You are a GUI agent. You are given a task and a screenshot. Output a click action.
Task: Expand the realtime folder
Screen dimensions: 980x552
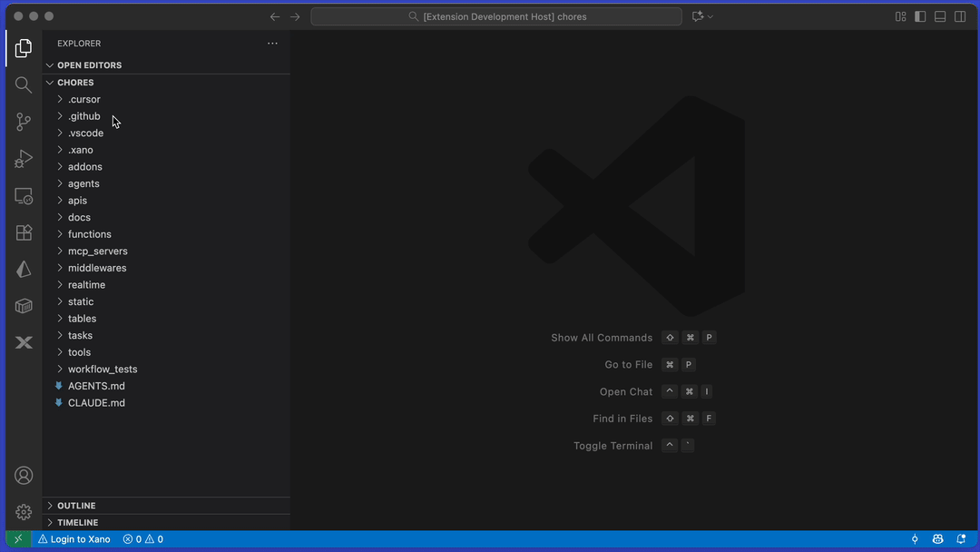point(166,285)
